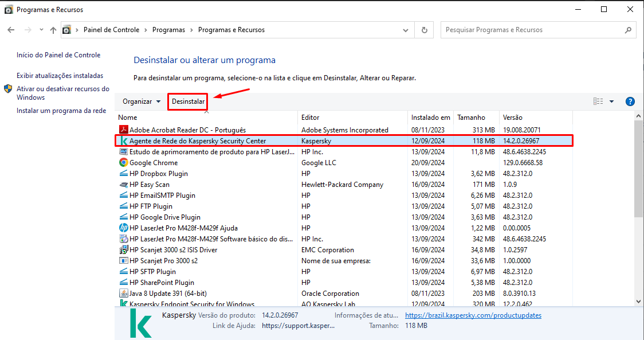Open the recent locations dropdown arrow
The image size is (644, 340).
point(41,30)
